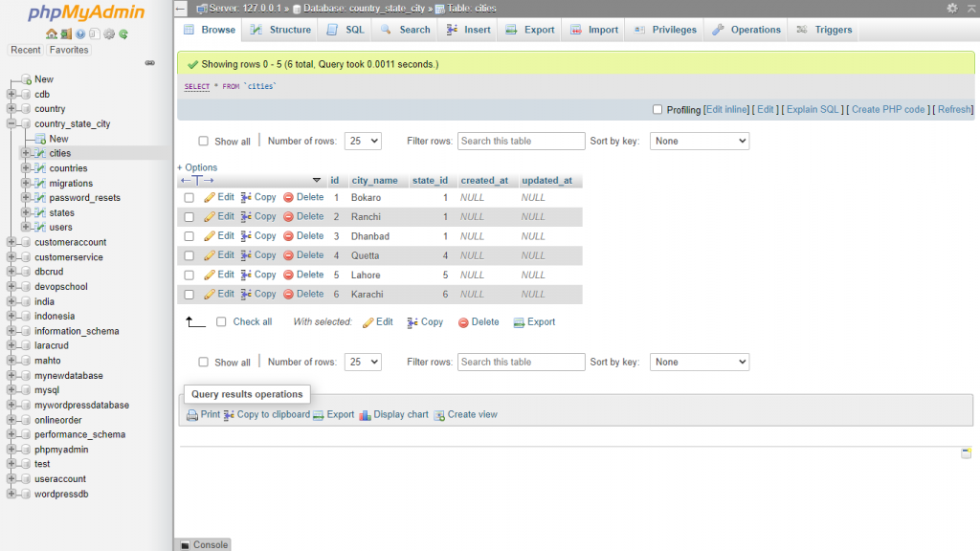Click the Home icon under phpMyAdmin logo

[52, 34]
